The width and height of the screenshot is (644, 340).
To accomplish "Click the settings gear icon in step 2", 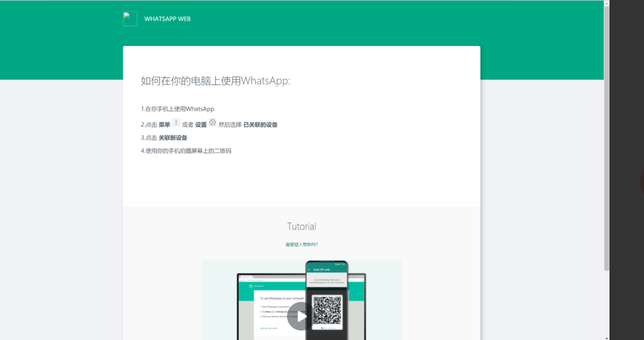I will [x=213, y=123].
